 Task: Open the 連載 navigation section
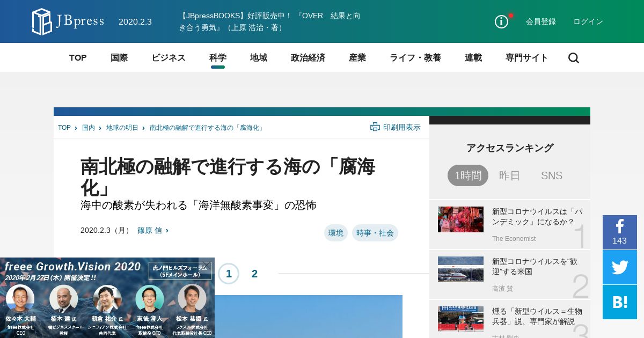tap(473, 58)
